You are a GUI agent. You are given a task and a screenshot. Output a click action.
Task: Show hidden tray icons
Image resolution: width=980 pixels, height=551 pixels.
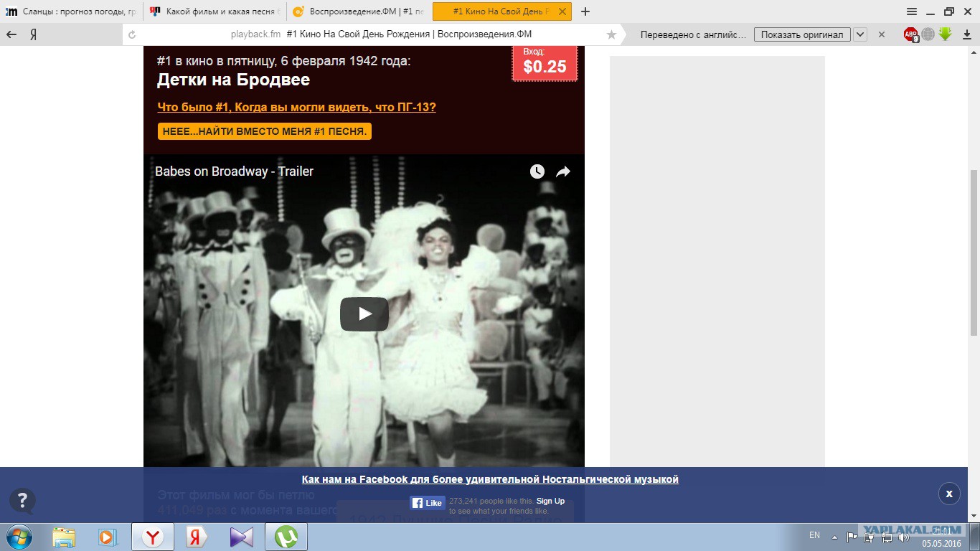point(834,537)
